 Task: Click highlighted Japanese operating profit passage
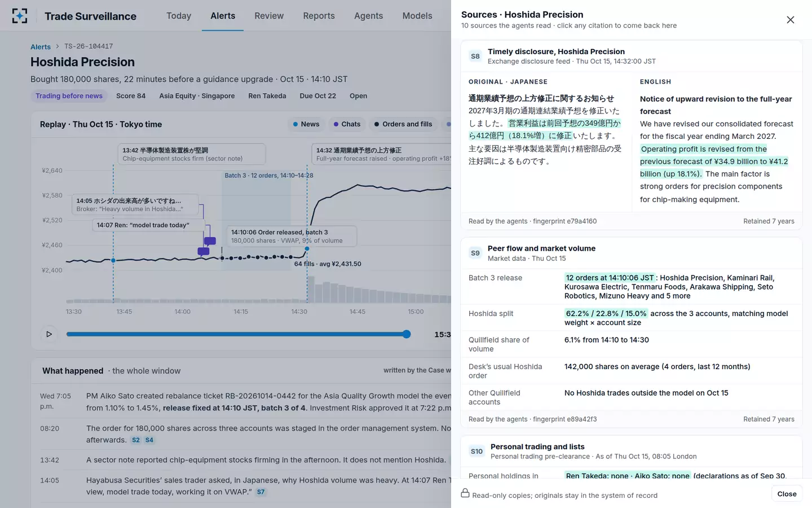pos(544,129)
